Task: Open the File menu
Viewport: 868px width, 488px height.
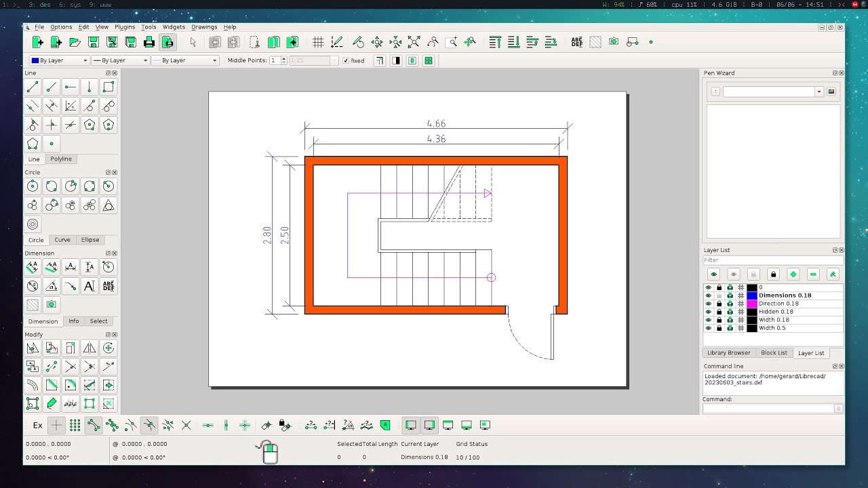Action: (x=39, y=27)
